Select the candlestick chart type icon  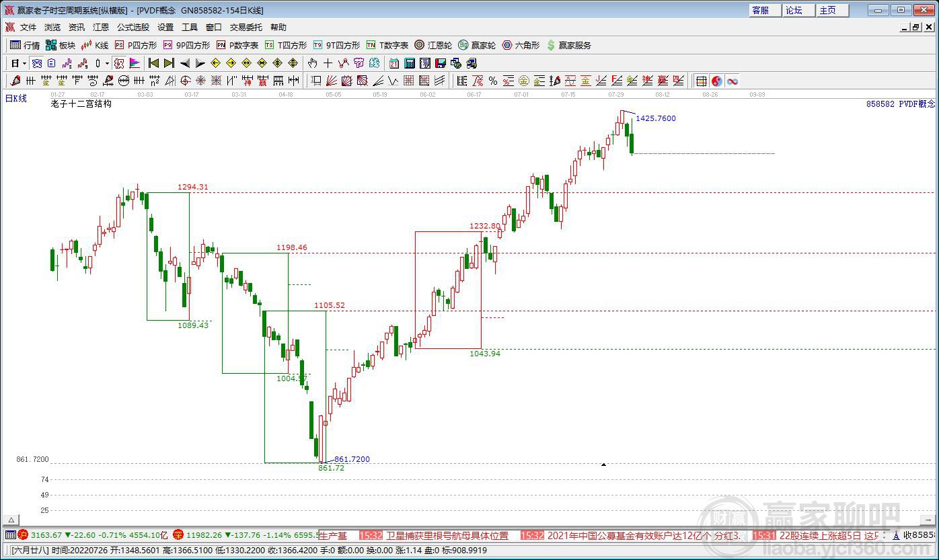click(x=98, y=63)
